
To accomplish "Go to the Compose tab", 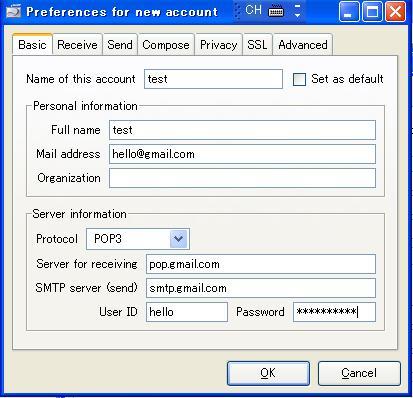I will pyautogui.click(x=166, y=44).
